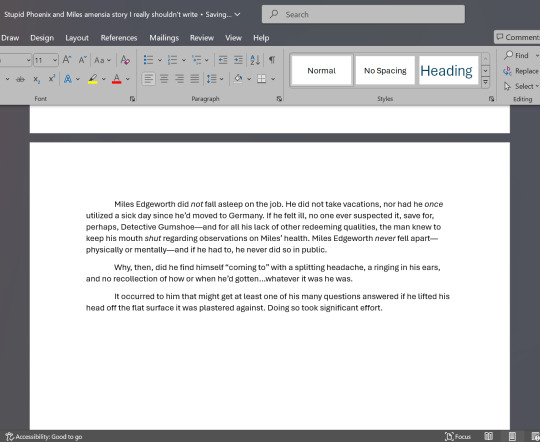Apply borders to the paragraph
The image size is (540, 442).
click(x=262, y=79)
